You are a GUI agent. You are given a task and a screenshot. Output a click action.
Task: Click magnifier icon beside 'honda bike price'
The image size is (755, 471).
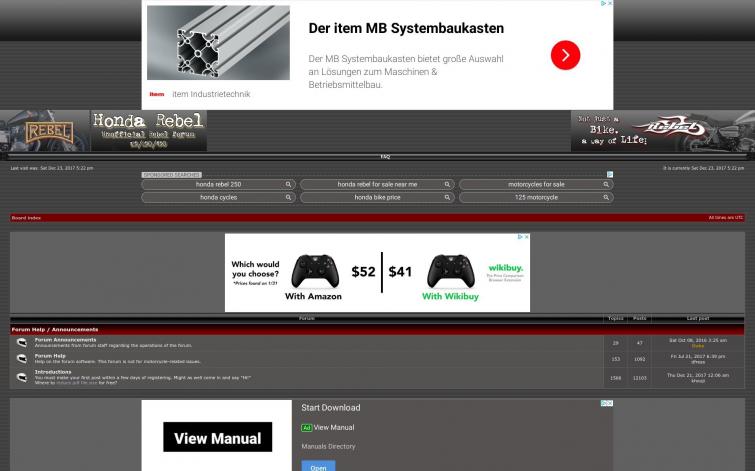447,197
